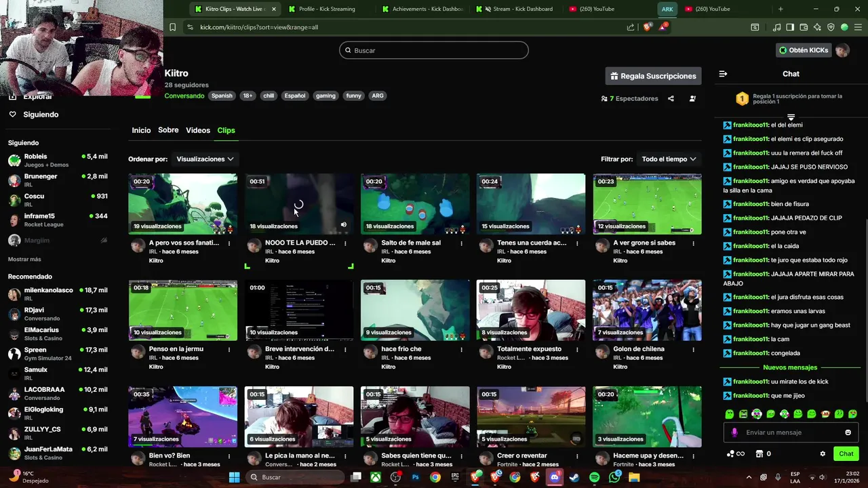The image size is (868, 488).
Task: Open Epic Games Launcher from taskbar
Action: coord(455,477)
